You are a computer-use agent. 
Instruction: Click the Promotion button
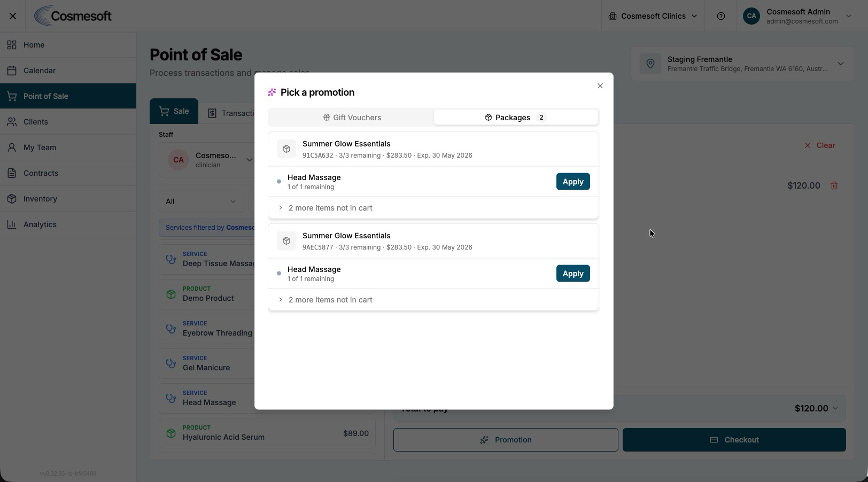point(506,440)
